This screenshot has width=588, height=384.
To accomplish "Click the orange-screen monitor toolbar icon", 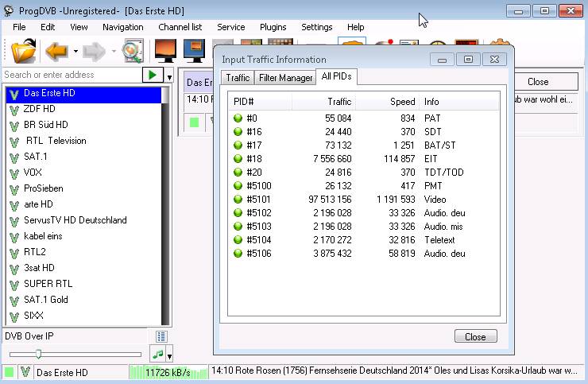I will [165, 52].
